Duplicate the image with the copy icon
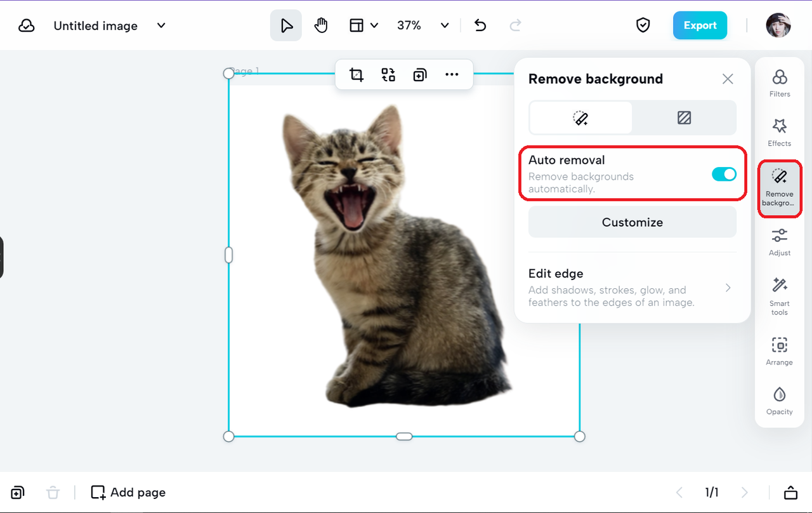812x513 pixels. pos(419,75)
